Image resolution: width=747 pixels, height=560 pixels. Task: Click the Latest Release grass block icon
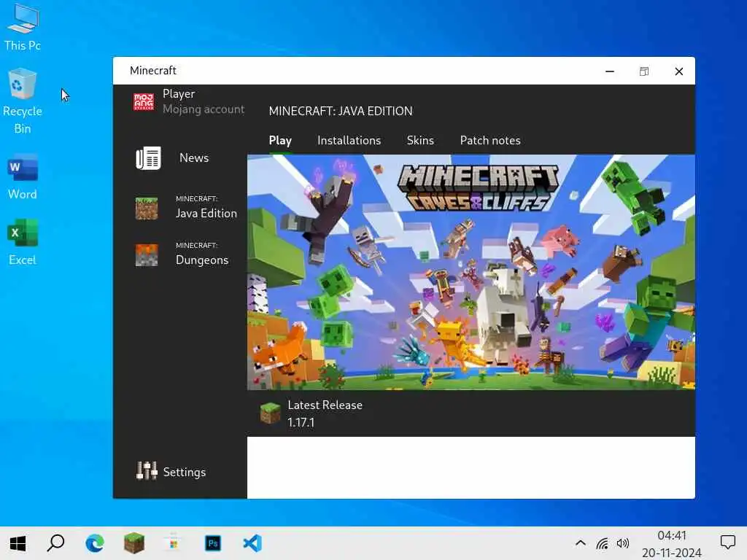coord(270,413)
